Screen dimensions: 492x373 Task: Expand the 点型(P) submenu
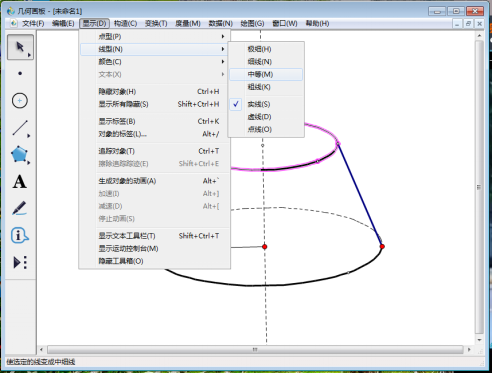[155, 36]
